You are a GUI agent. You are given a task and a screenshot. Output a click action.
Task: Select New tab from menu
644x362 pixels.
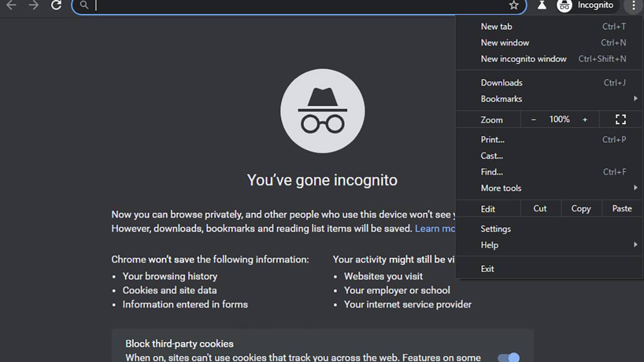(x=550, y=26)
